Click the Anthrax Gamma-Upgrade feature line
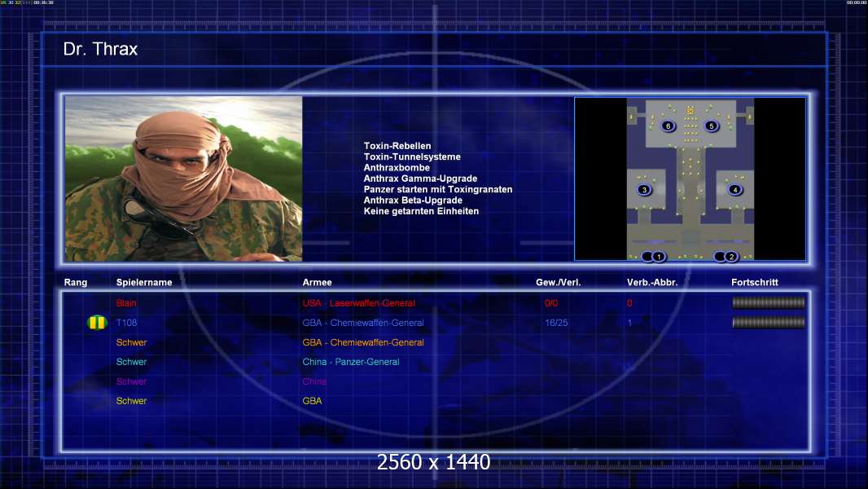Viewport: 868px width, 489px height. [x=420, y=178]
